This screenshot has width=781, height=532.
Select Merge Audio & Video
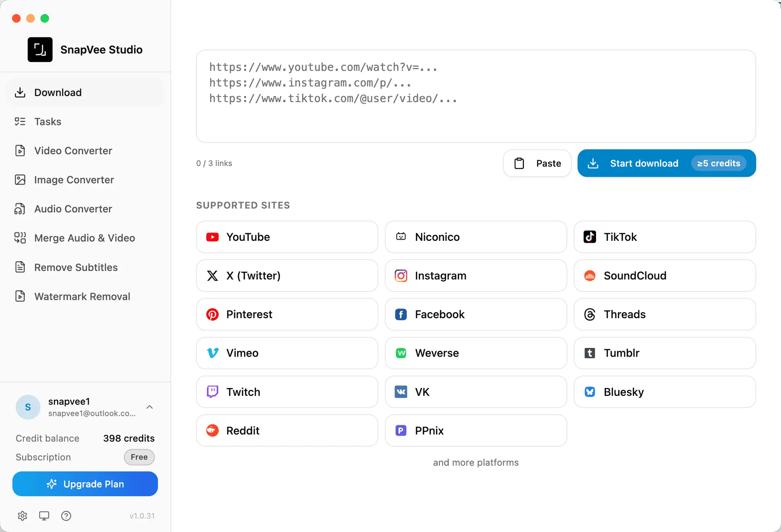[x=85, y=238]
